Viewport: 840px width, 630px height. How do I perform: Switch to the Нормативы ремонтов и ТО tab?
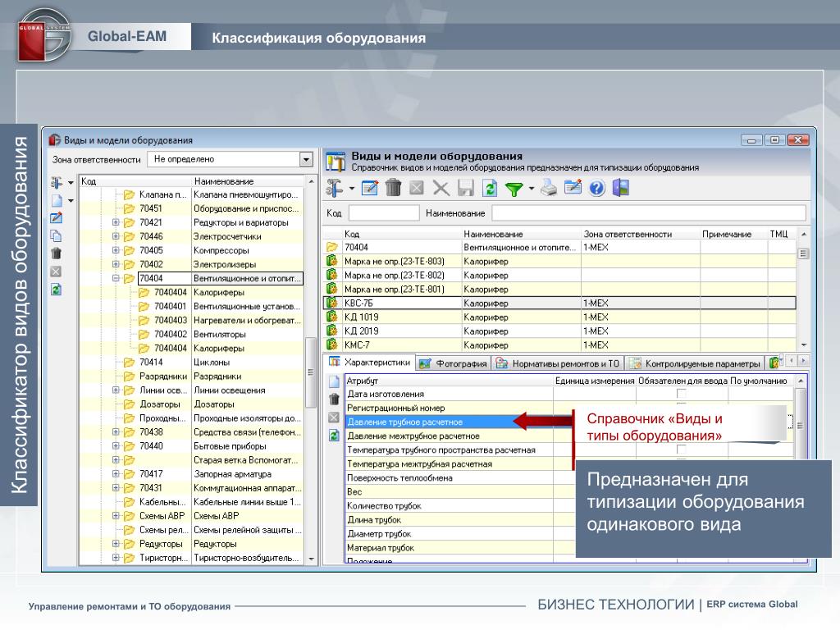[558, 363]
